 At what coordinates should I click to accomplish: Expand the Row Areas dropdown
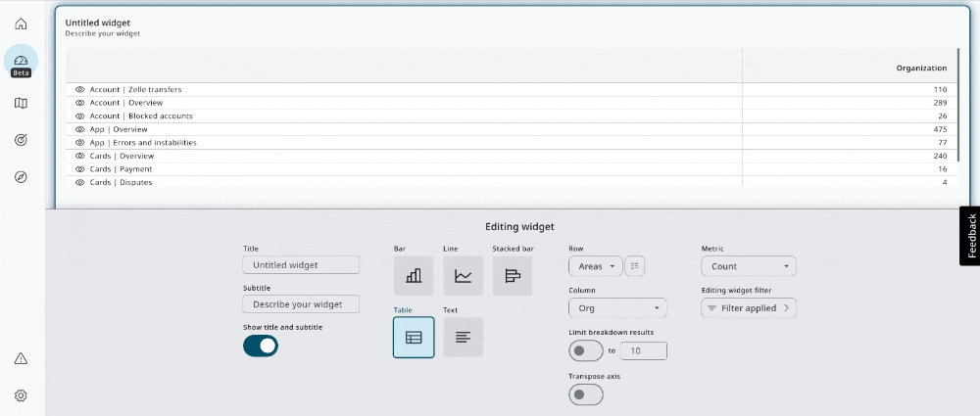coord(595,265)
